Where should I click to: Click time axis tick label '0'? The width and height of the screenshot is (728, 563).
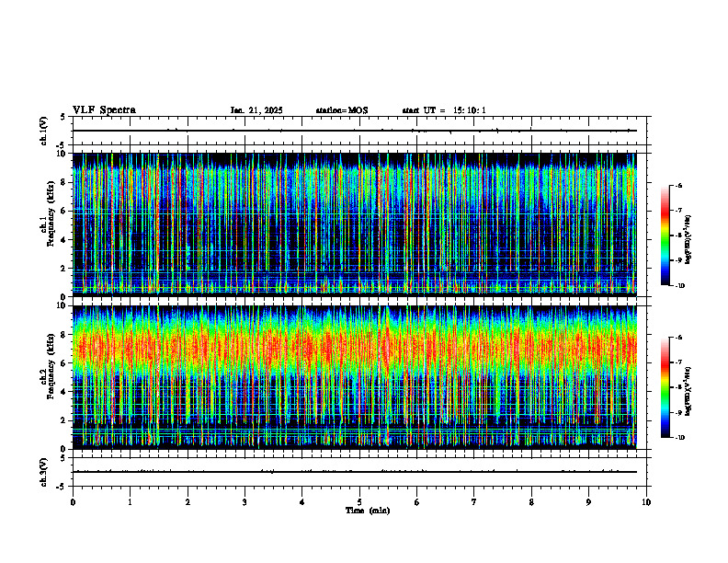click(73, 502)
